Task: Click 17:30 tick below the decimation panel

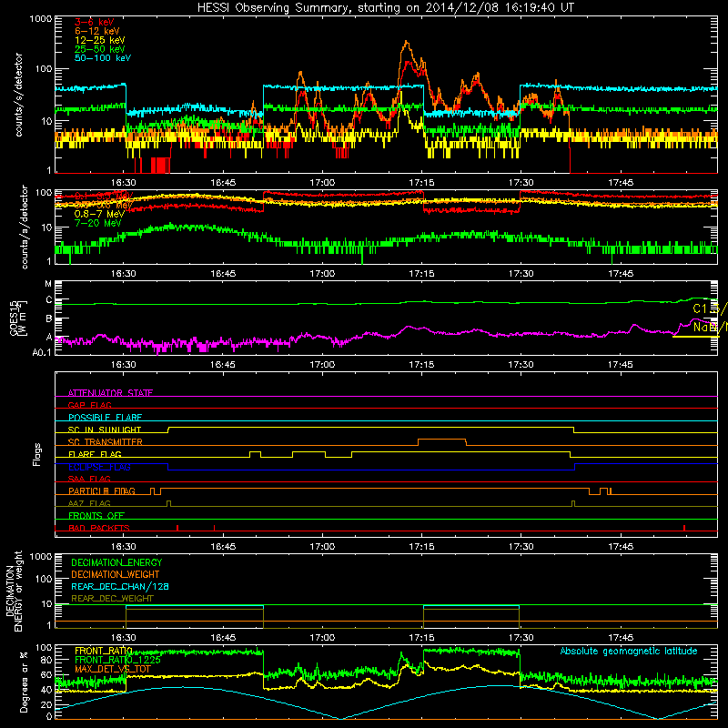Action: (x=521, y=638)
